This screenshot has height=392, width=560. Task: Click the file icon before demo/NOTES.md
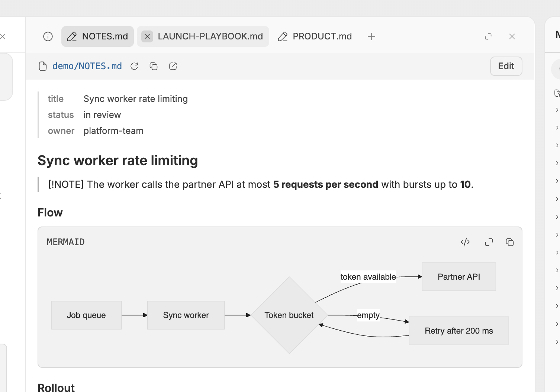tap(43, 66)
